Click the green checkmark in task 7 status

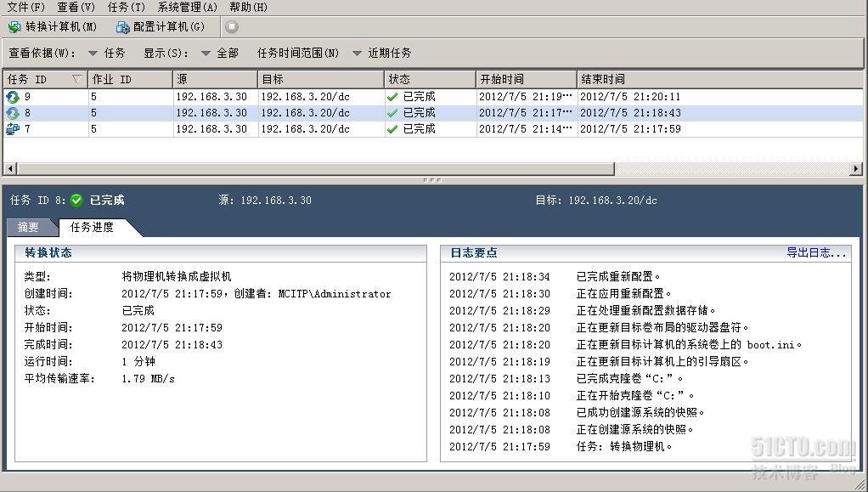pos(392,129)
